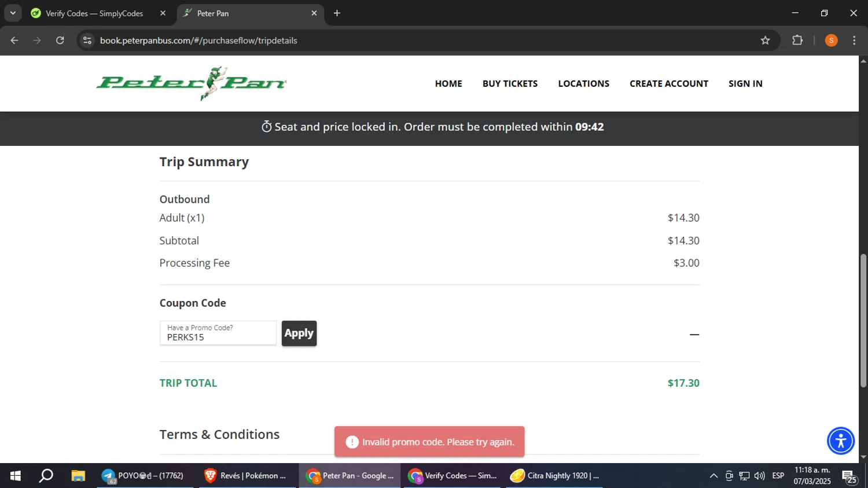Click the Invalid promo code alert
This screenshot has width=868, height=488.
(429, 442)
